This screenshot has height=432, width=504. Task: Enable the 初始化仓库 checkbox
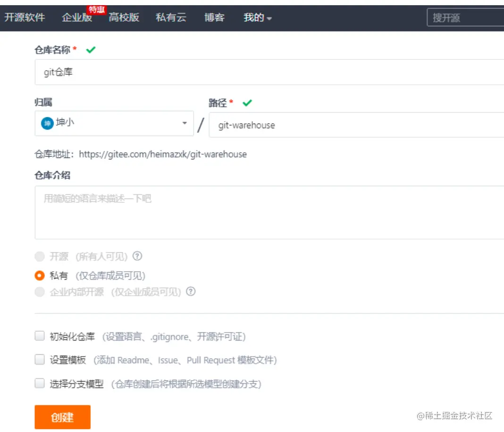click(40, 336)
